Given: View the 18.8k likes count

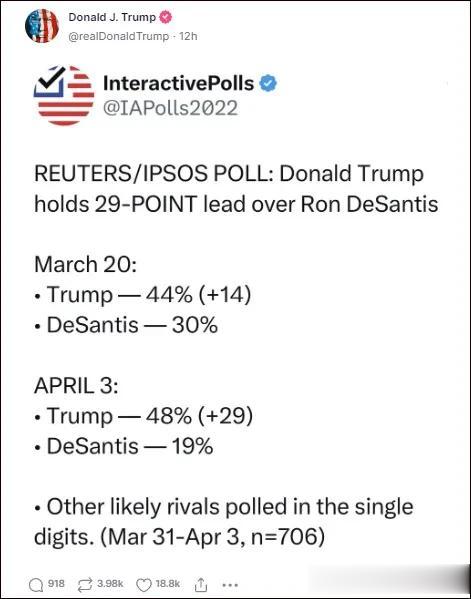Looking at the screenshot, I should pyautogui.click(x=168, y=583).
